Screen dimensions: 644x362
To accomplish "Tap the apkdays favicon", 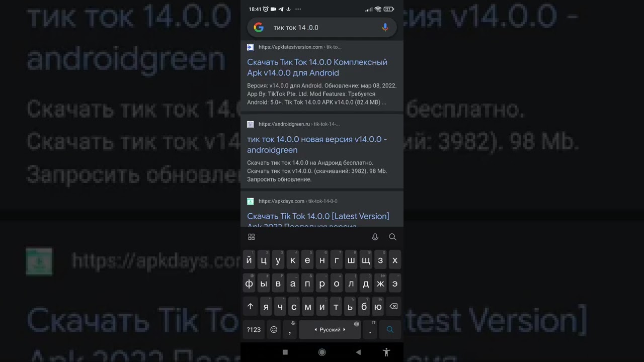I will tap(250, 201).
